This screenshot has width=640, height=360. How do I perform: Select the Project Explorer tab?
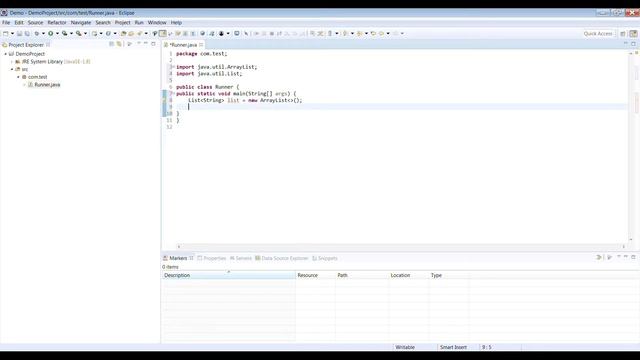26,44
